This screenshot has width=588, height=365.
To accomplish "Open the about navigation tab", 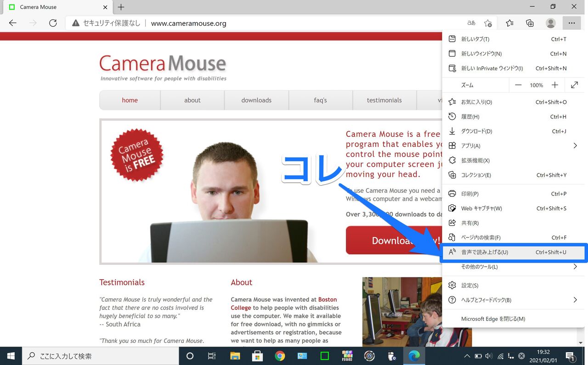I will pos(192,100).
